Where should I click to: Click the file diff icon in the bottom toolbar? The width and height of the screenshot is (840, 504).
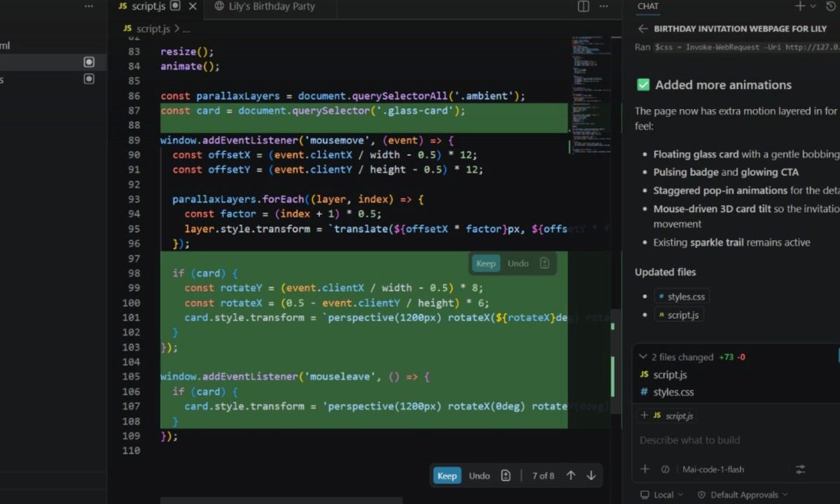tap(505, 475)
